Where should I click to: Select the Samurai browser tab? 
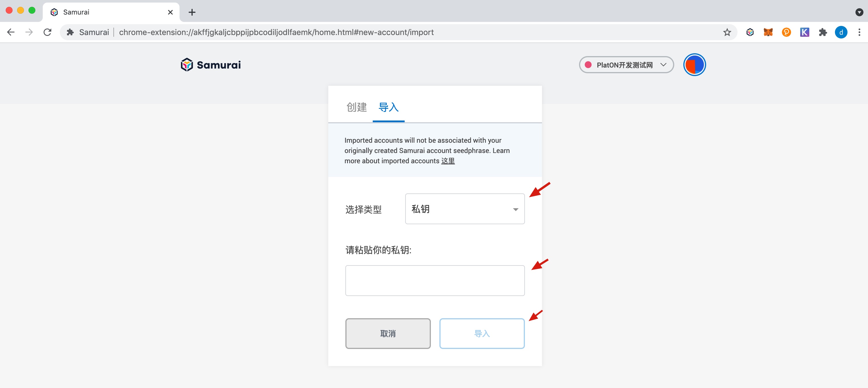pyautogui.click(x=111, y=13)
